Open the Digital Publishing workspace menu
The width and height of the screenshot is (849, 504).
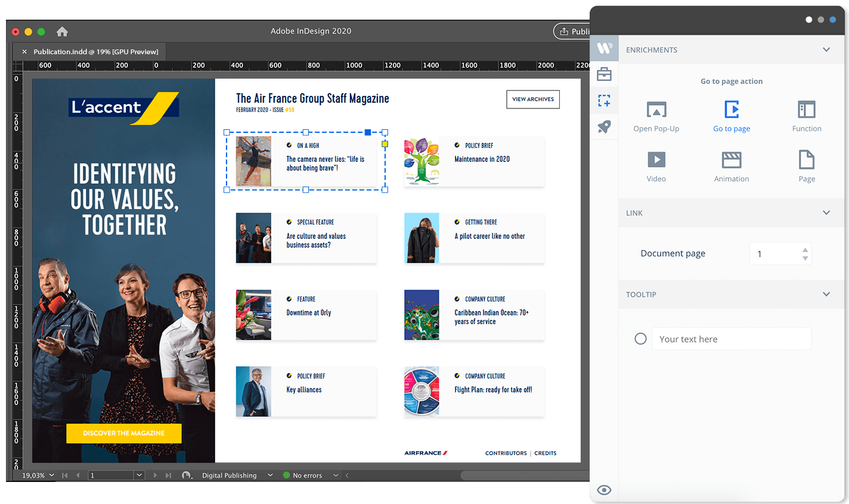click(237, 475)
